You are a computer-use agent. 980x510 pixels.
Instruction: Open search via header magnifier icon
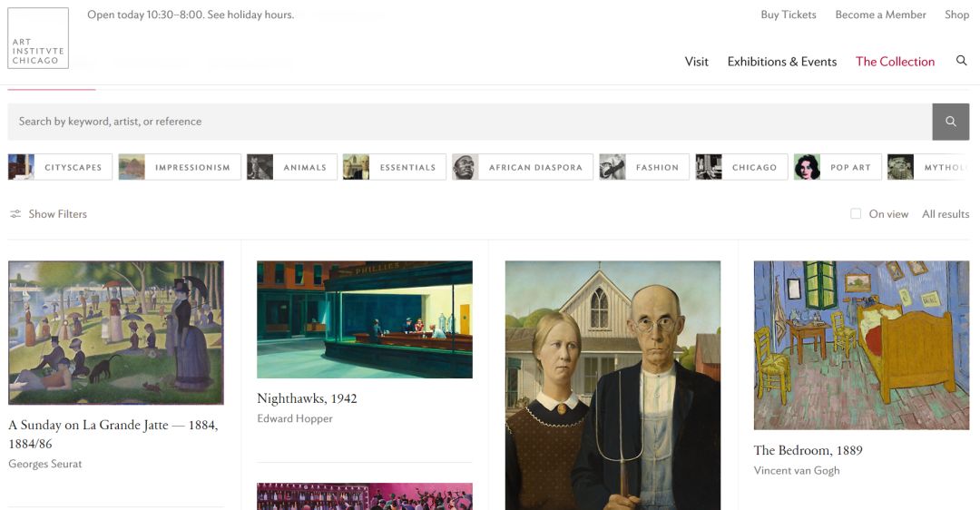(x=961, y=61)
